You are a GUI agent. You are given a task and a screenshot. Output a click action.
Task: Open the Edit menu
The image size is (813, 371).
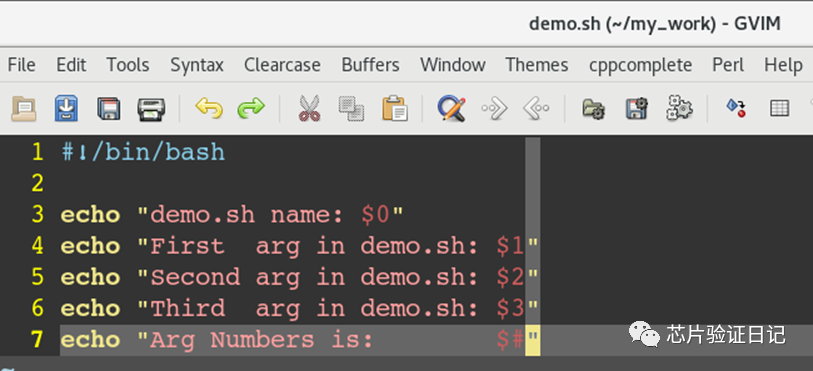tap(71, 65)
